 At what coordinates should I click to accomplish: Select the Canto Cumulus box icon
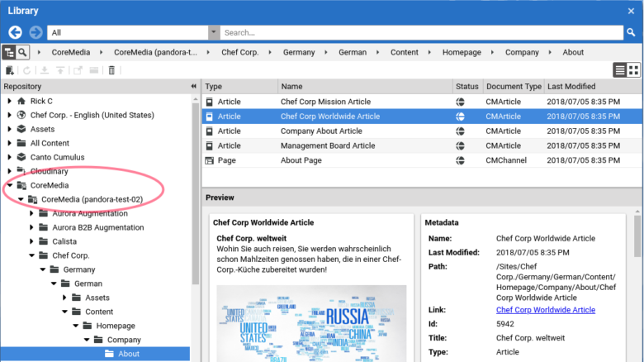(x=21, y=157)
